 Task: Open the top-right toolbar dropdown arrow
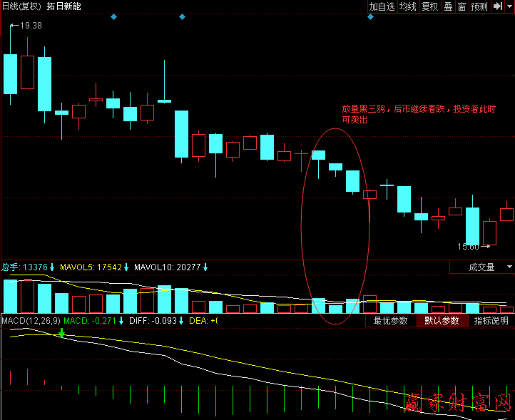[509, 6]
